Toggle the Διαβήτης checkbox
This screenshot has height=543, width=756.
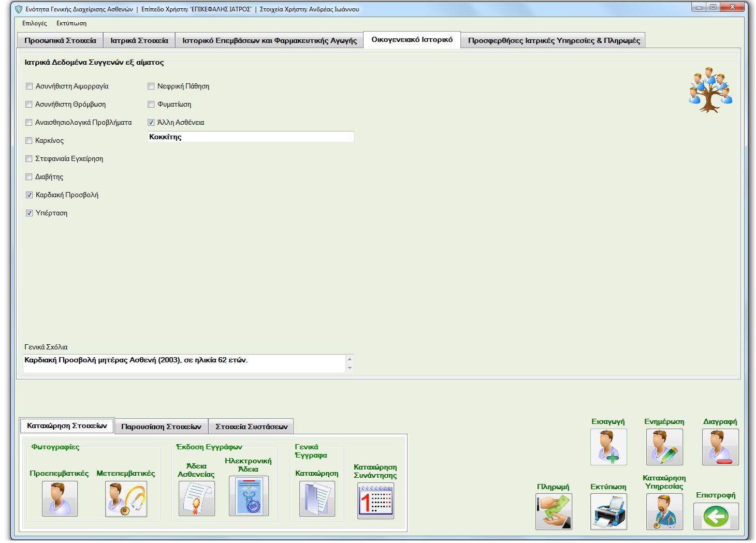[30, 177]
